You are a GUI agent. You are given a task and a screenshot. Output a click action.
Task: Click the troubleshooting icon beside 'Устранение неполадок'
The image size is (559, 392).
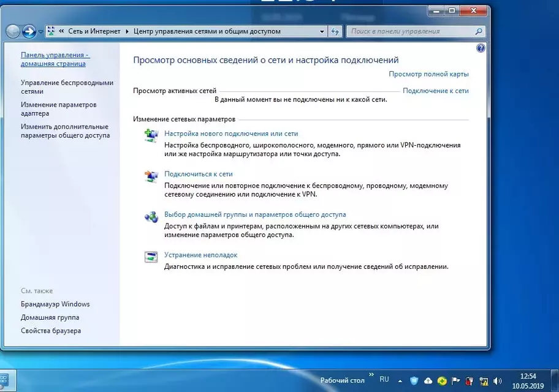pyautogui.click(x=151, y=257)
